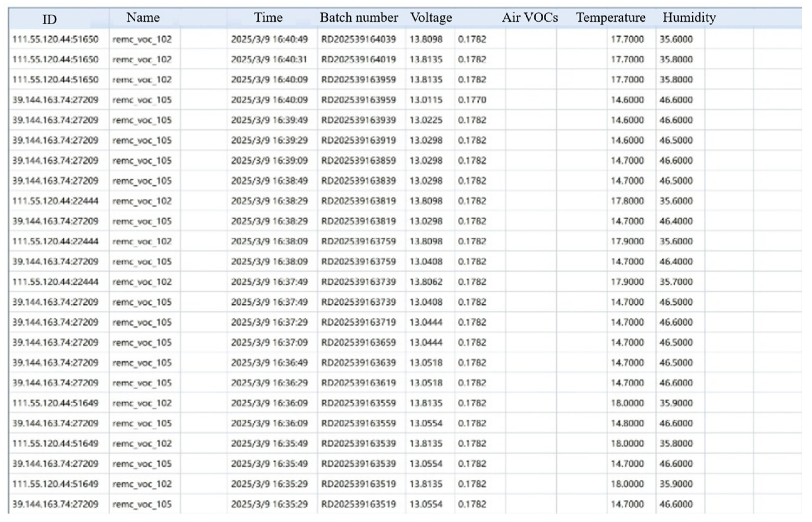The height and width of the screenshot is (522, 812).
Task: Select the first row ID 111.55.120.44:51650
Action: tap(55, 39)
